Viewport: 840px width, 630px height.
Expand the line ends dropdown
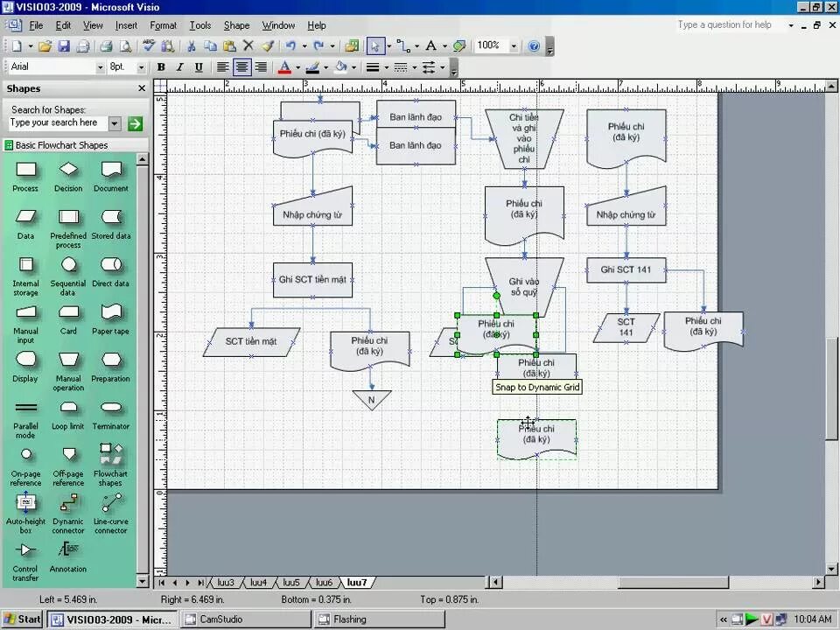pos(443,67)
